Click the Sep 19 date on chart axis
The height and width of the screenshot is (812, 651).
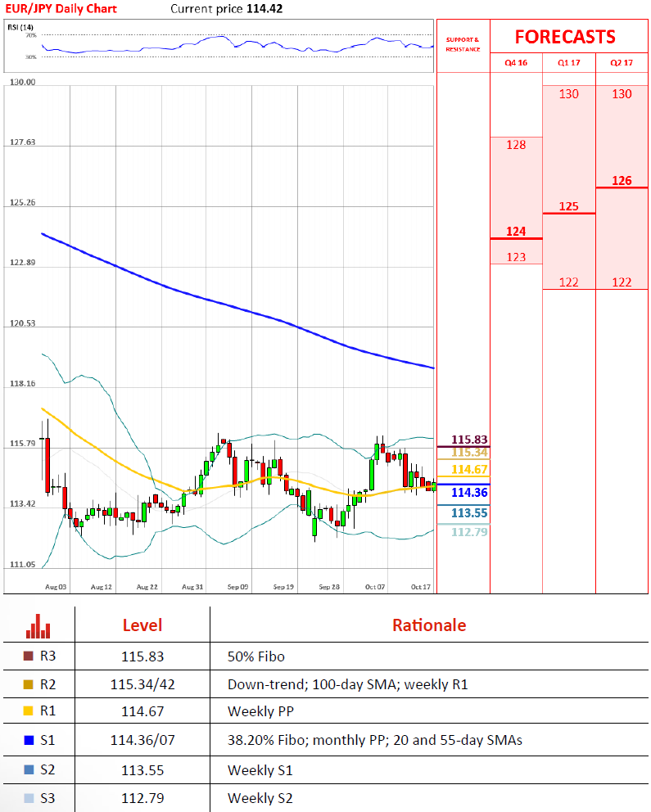coord(283,587)
